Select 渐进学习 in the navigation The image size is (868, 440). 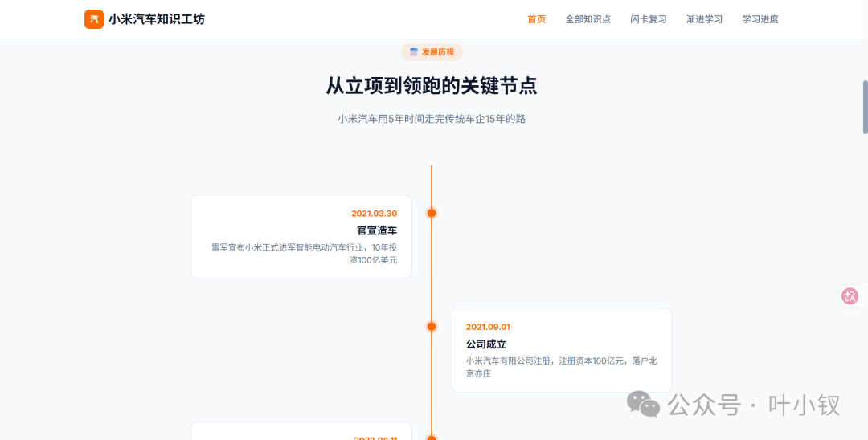[704, 19]
